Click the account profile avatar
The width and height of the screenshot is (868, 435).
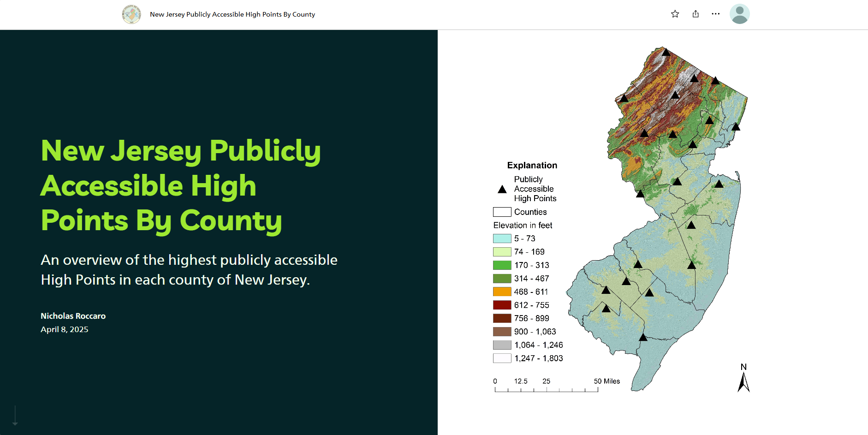tap(739, 14)
